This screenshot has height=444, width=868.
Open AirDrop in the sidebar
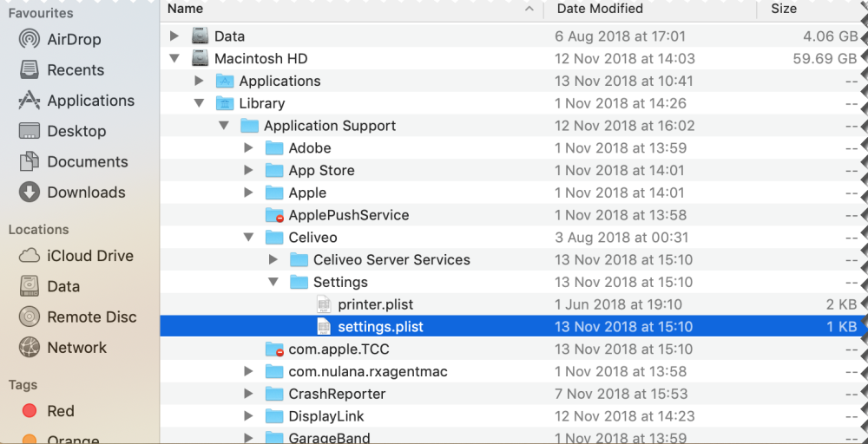[x=74, y=40]
